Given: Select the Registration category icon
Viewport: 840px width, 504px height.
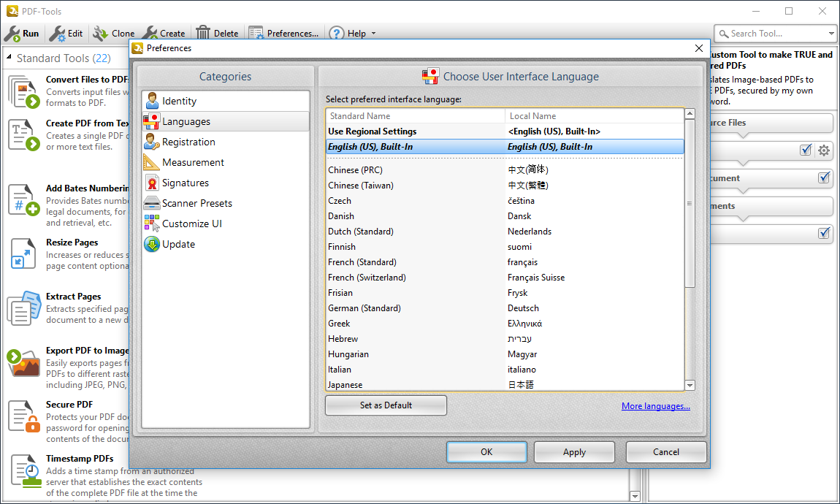Looking at the screenshot, I should (152, 142).
